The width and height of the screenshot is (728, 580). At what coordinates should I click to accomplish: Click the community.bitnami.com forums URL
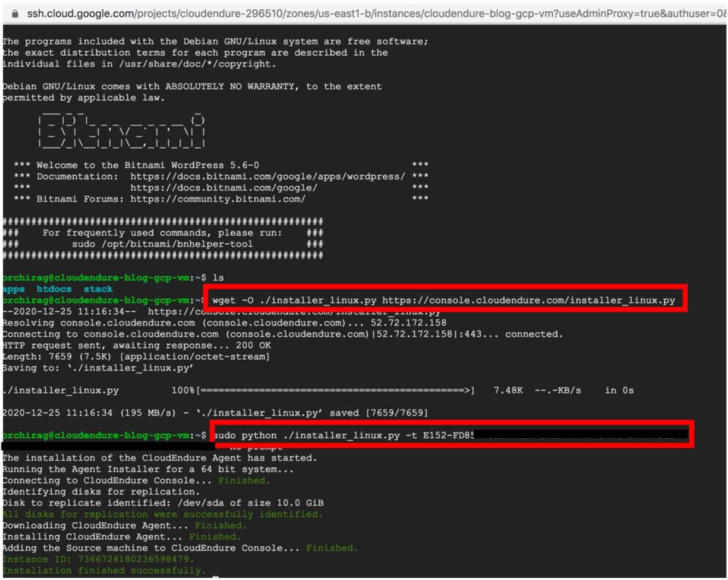(x=217, y=199)
